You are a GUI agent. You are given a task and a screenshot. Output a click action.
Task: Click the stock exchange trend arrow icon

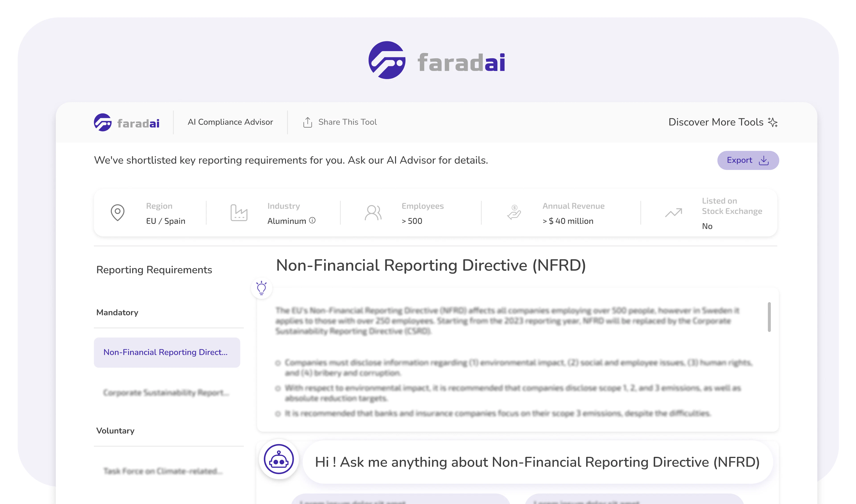[673, 213]
